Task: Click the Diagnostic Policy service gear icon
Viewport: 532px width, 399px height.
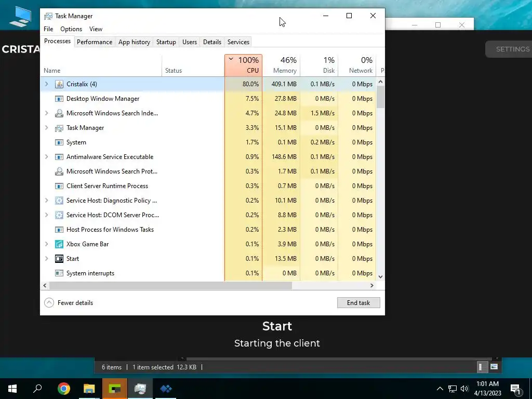Action: 59,201
